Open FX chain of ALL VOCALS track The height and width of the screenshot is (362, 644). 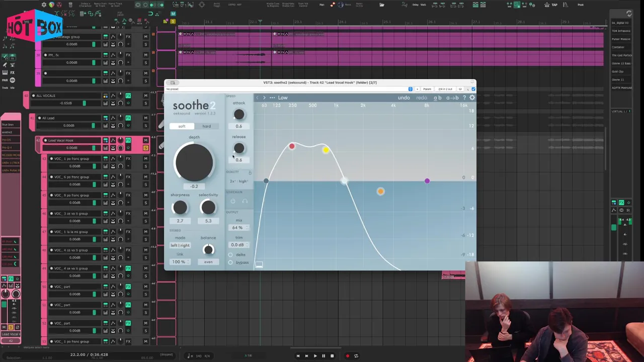tap(128, 96)
